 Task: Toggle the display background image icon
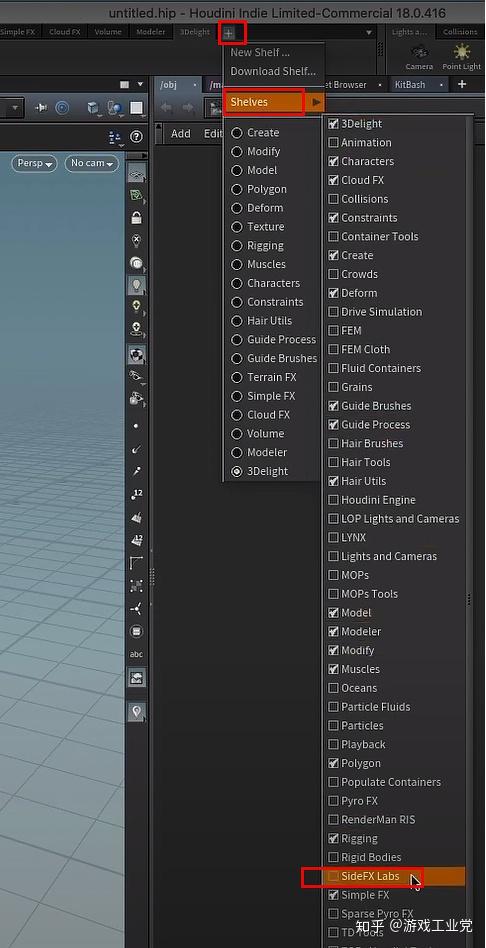pos(137,678)
